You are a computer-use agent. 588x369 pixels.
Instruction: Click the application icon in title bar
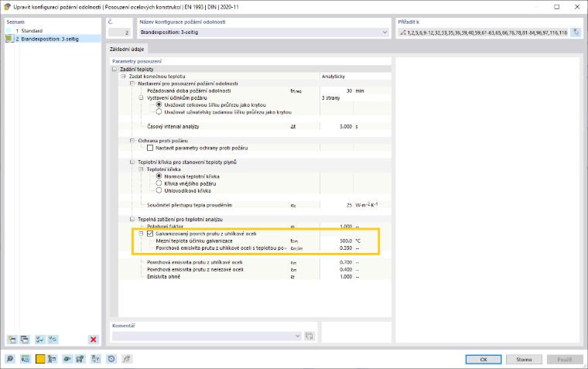[x=7, y=7]
